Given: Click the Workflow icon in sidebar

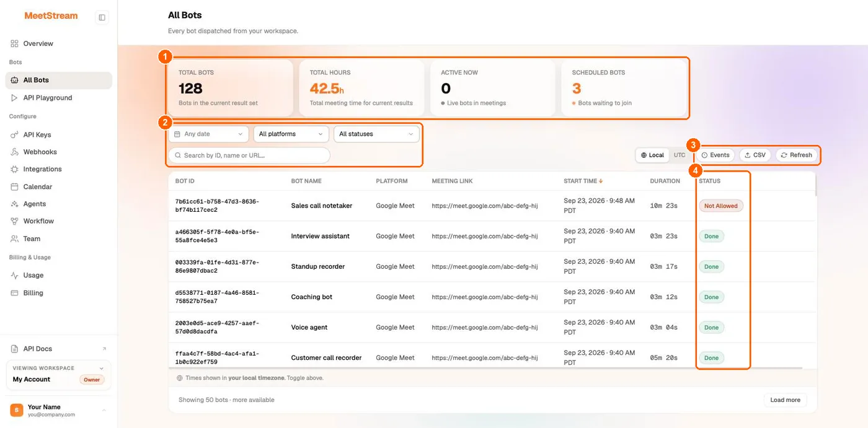Looking at the screenshot, I should click(x=14, y=221).
